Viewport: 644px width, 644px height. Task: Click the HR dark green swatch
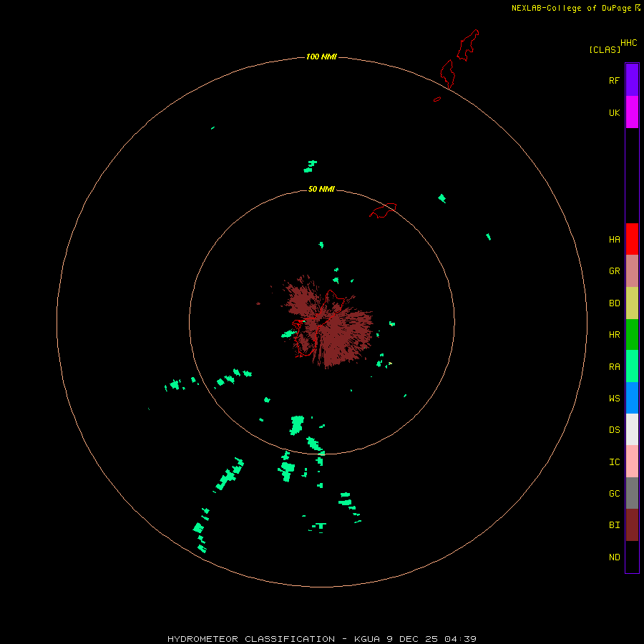[x=632, y=335]
